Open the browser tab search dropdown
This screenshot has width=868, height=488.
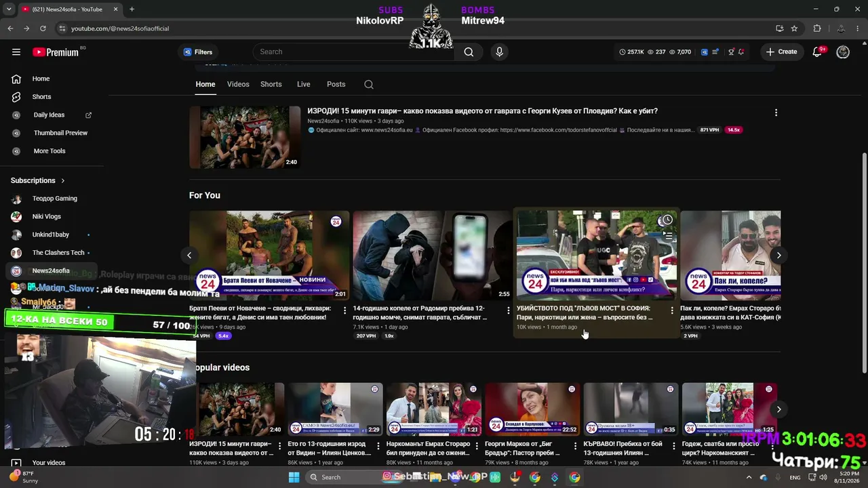[x=9, y=9]
